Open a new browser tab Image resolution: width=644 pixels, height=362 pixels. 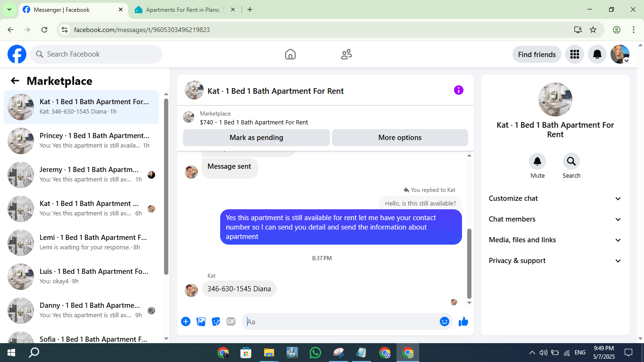point(250,9)
